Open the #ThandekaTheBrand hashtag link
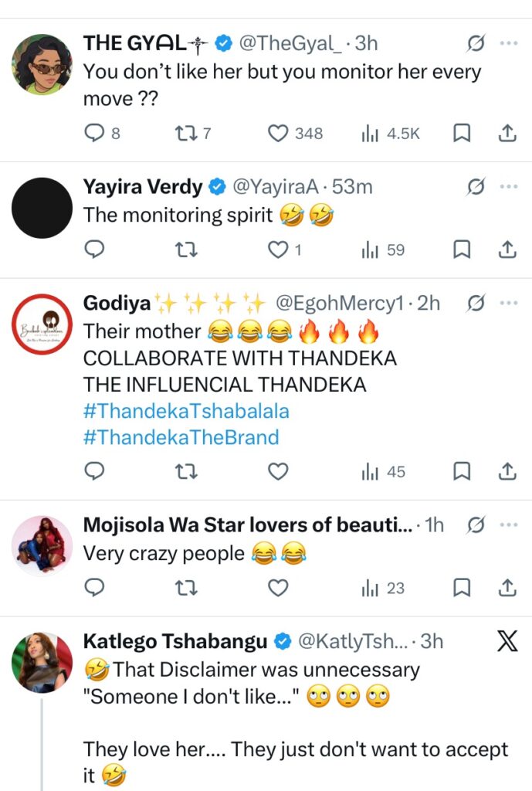 tap(180, 437)
